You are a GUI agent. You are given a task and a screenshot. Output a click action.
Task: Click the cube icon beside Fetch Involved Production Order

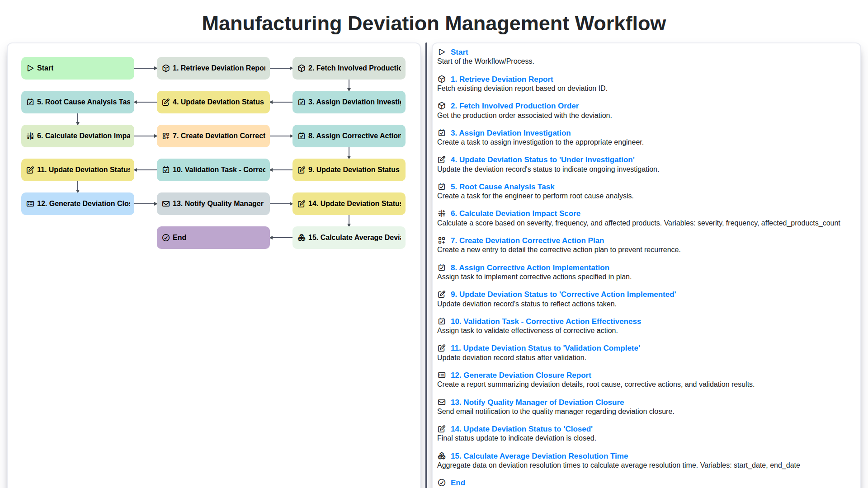click(x=301, y=68)
